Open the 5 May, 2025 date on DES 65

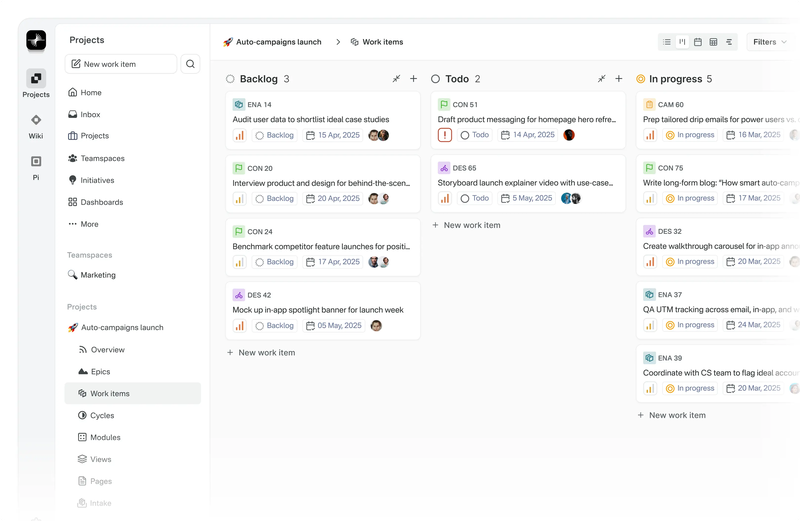point(526,198)
